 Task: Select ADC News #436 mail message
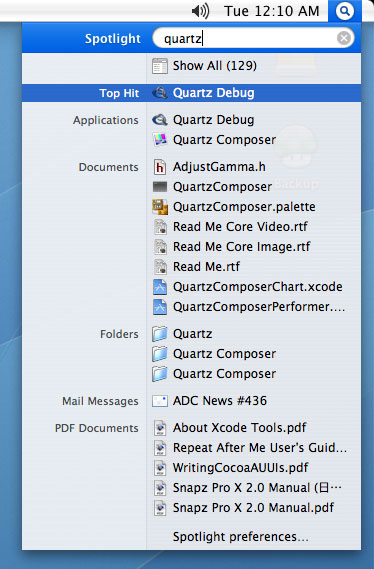[x=219, y=401]
